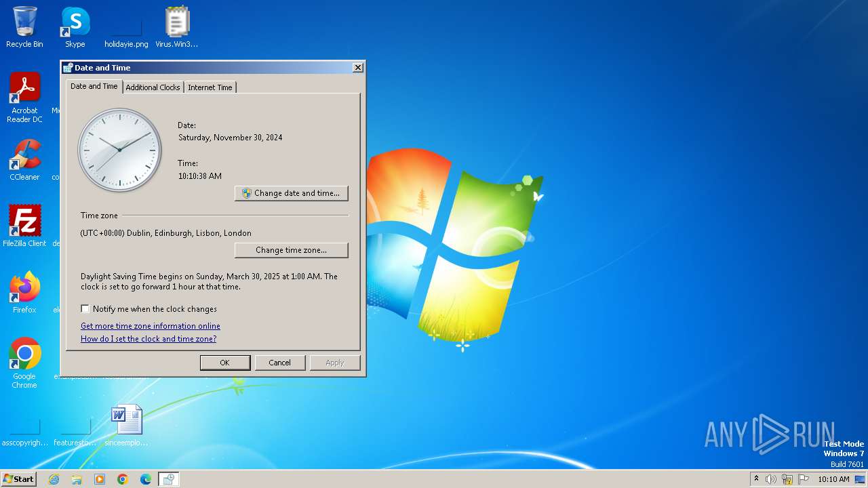This screenshot has height=488, width=868.
Task: Select the Date and Time taskbar button
Action: (x=169, y=479)
